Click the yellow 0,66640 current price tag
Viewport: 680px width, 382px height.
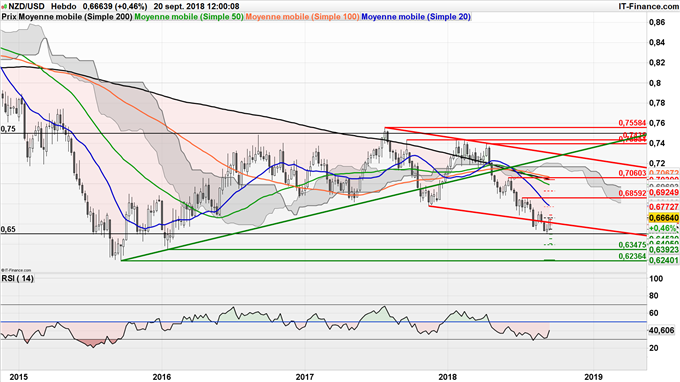click(x=663, y=218)
